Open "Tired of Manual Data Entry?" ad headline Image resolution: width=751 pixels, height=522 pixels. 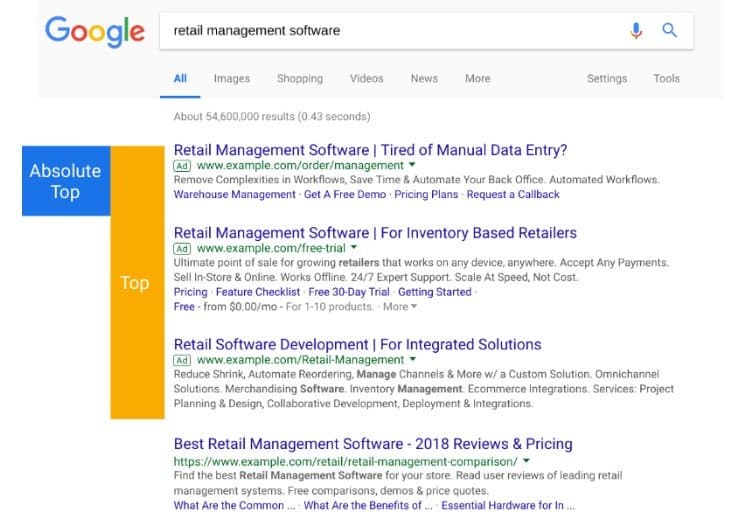pyautogui.click(x=370, y=150)
